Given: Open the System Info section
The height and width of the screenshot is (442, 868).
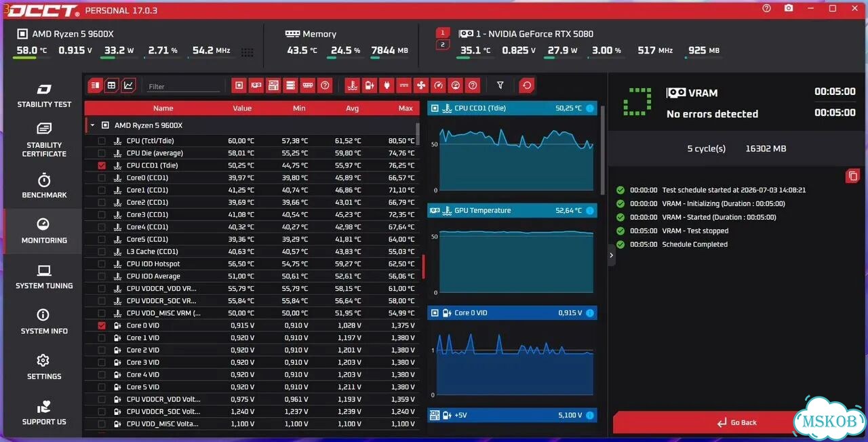Looking at the screenshot, I should [x=43, y=322].
